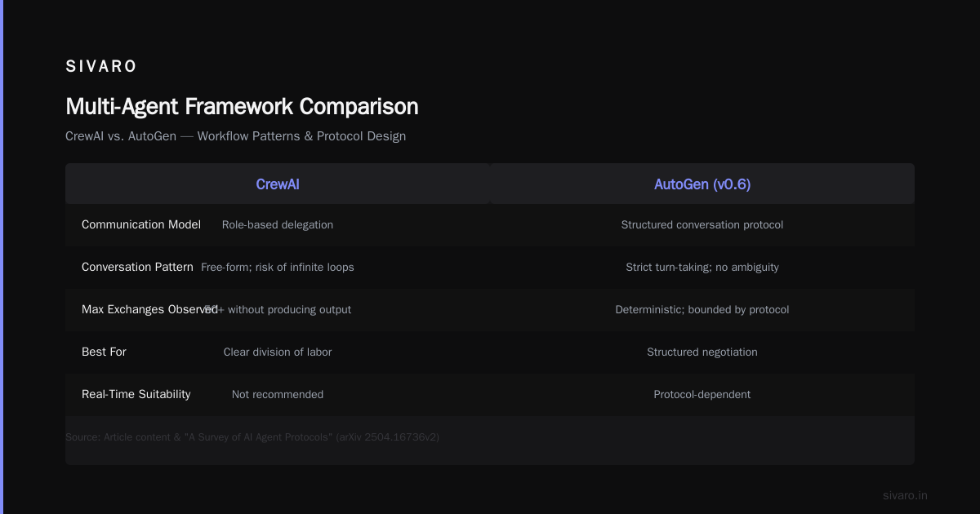
Task: Click the 'Best For' row label
Action: click(104, 352)
